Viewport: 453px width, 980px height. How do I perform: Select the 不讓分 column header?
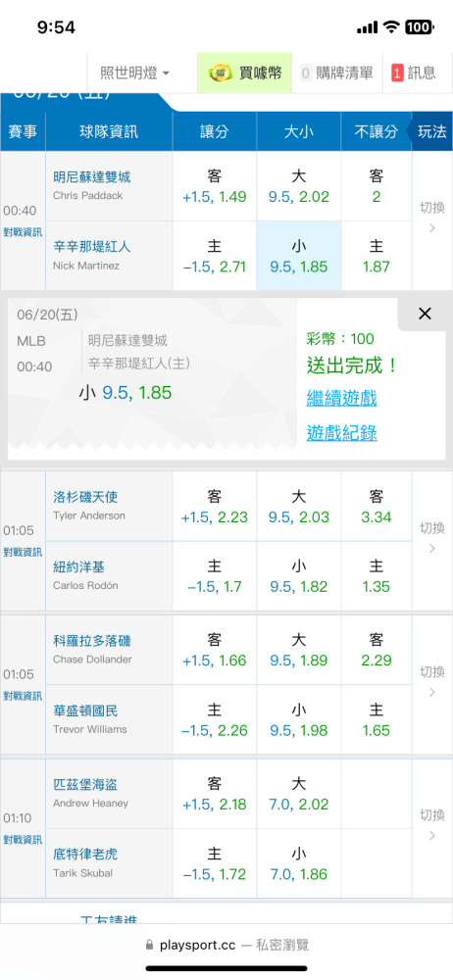tap(377, 132)
